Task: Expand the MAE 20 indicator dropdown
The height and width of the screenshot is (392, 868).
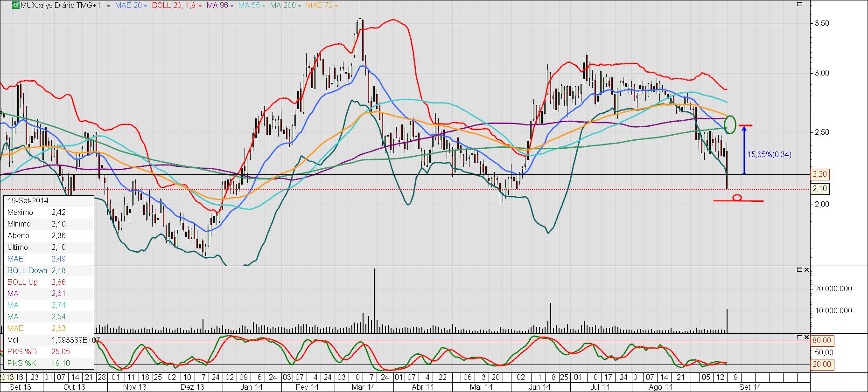Action: [145, 6]
